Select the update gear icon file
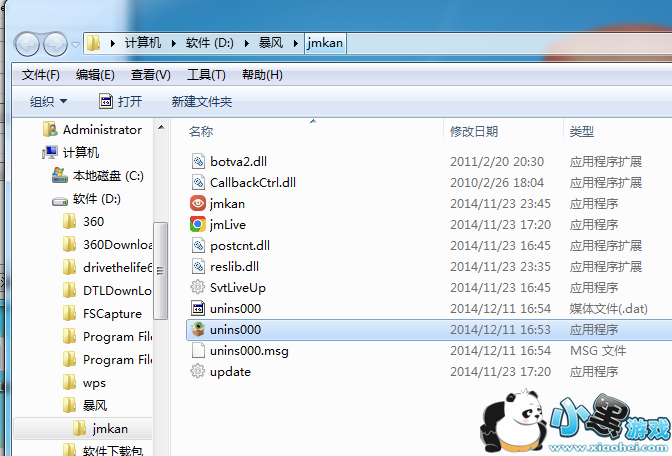The width and height of the screenshot is (672, 456). 198,371
